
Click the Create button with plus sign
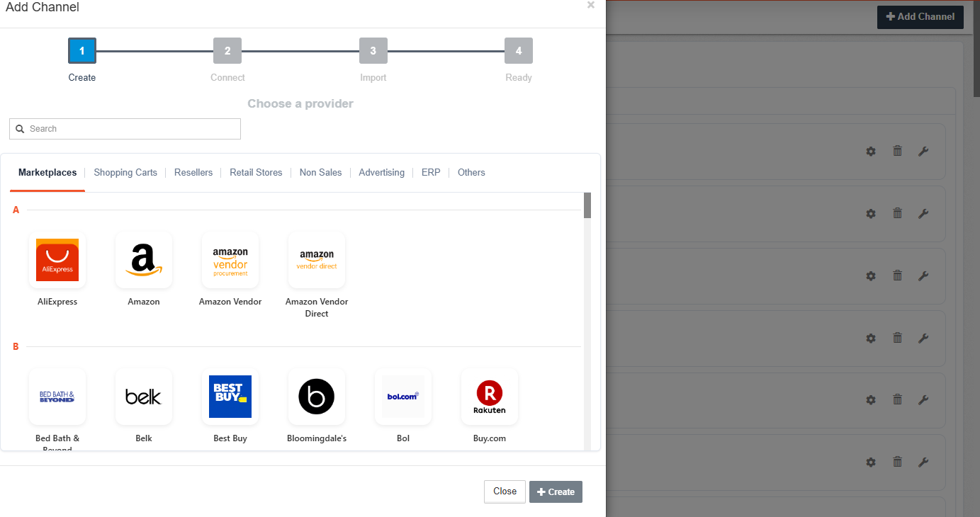coord(556,492)
